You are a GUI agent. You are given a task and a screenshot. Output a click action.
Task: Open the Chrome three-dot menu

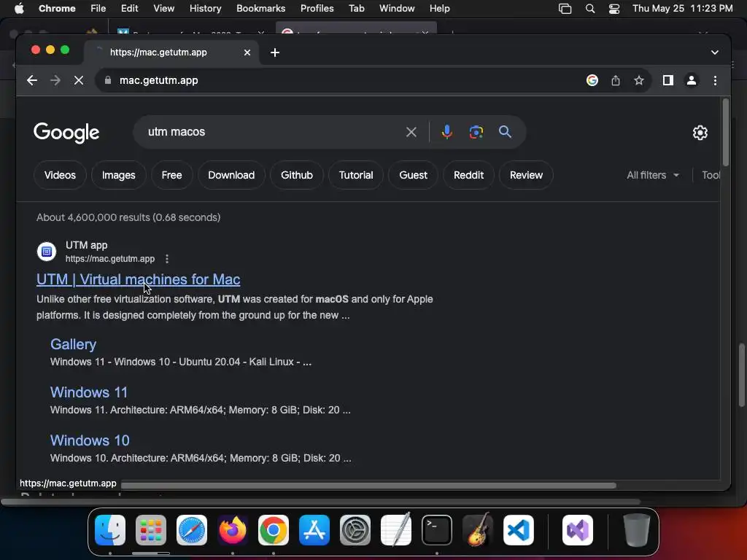coord(715,80)
